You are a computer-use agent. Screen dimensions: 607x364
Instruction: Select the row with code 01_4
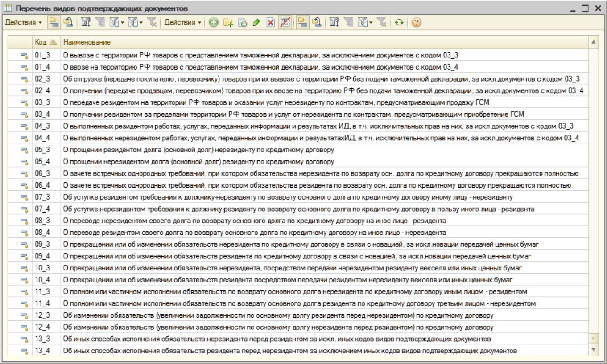(298, 67)
